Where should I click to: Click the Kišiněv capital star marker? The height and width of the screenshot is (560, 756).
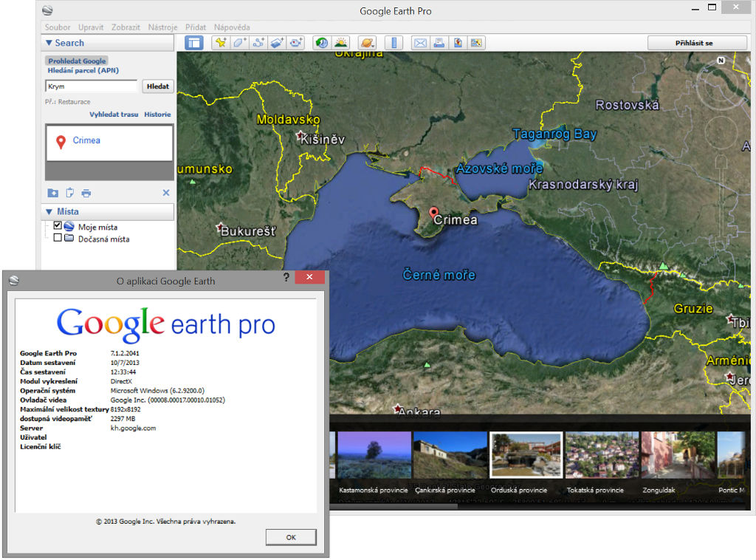click(x=301, y=135)
